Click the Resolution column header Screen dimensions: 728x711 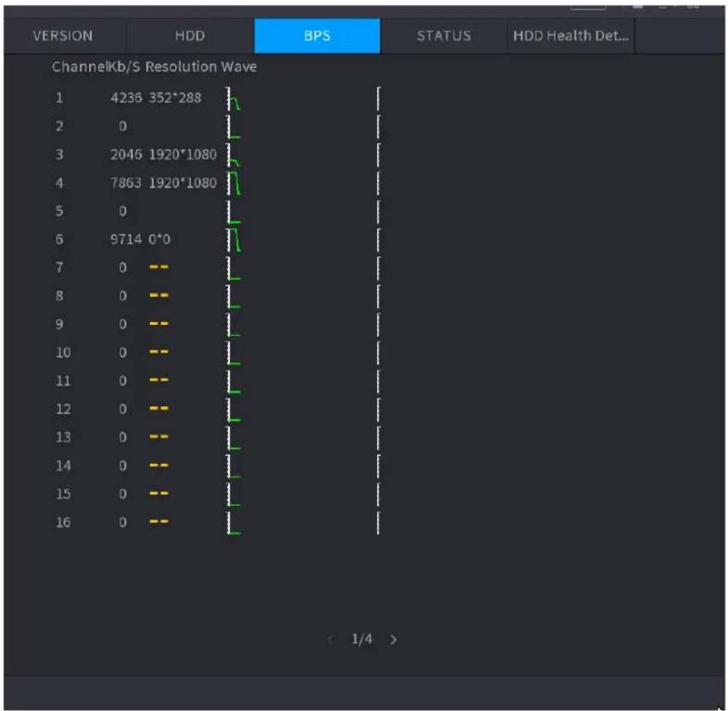[181, 67]
